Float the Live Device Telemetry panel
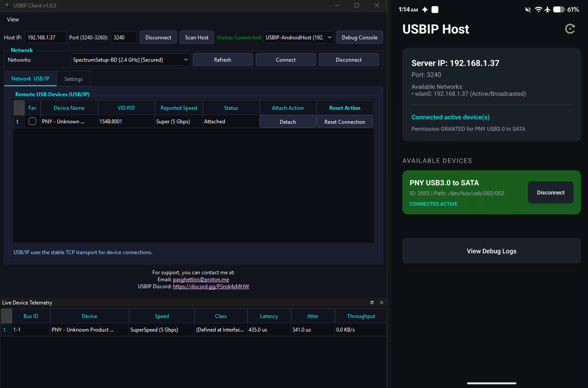 point(372,303)
